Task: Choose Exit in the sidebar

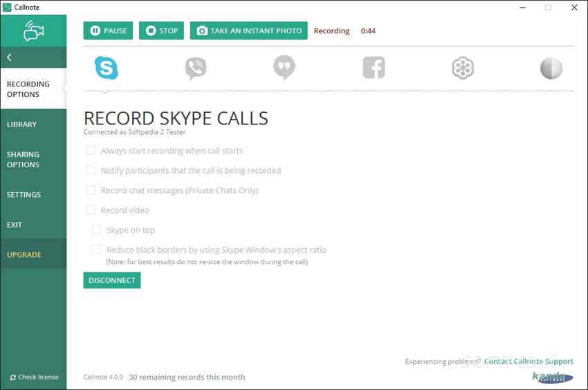Action: [33, 225]
